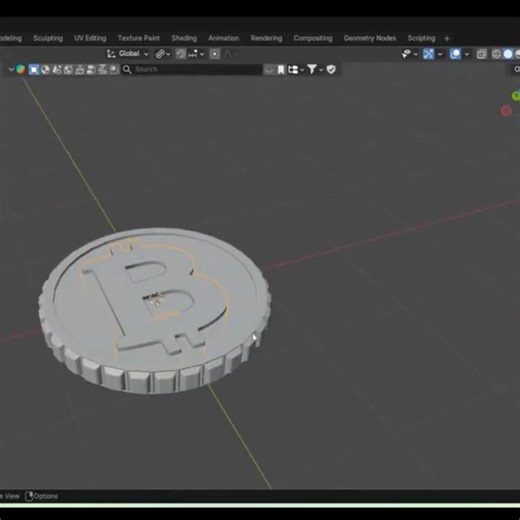Image resolution: width=520 pixels, height=520 pixels.
Task: Click the red X axis gizmo circle
Action: [x=506, y=111]
